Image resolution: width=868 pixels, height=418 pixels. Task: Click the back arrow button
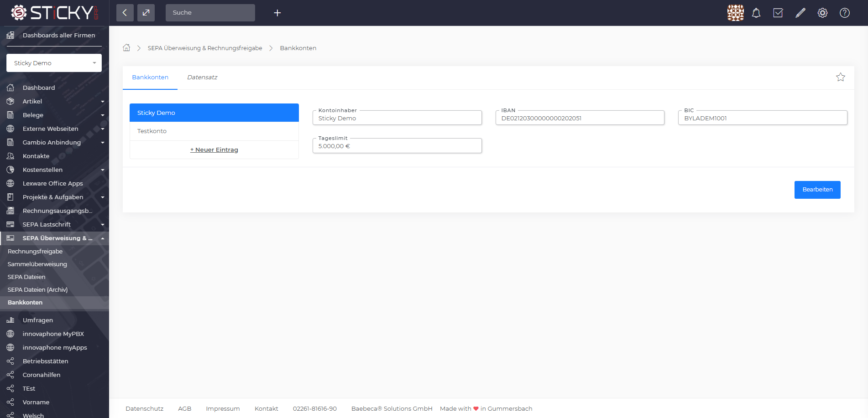(x=125, y=13)
